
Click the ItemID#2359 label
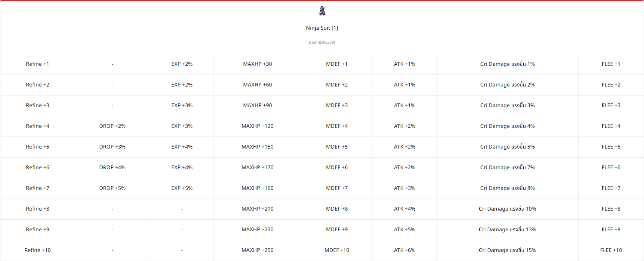322,42
